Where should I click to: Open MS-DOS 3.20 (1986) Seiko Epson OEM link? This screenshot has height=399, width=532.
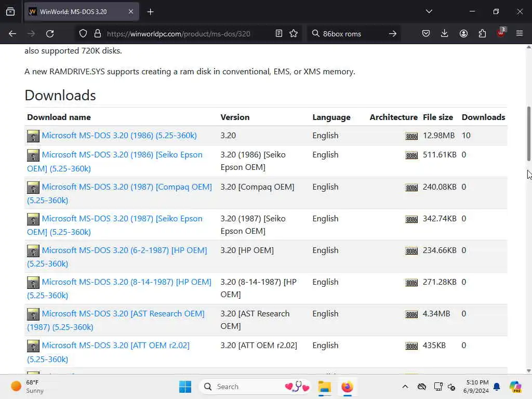[115, 162]
